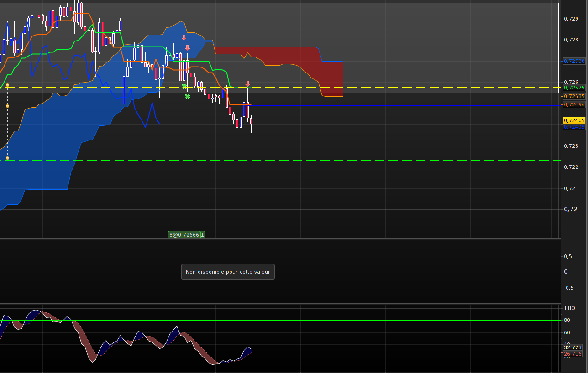Select the middle yellow handle dot on the dashed vertical
This screenshot has height=373, width=588.
click(7, 106)
